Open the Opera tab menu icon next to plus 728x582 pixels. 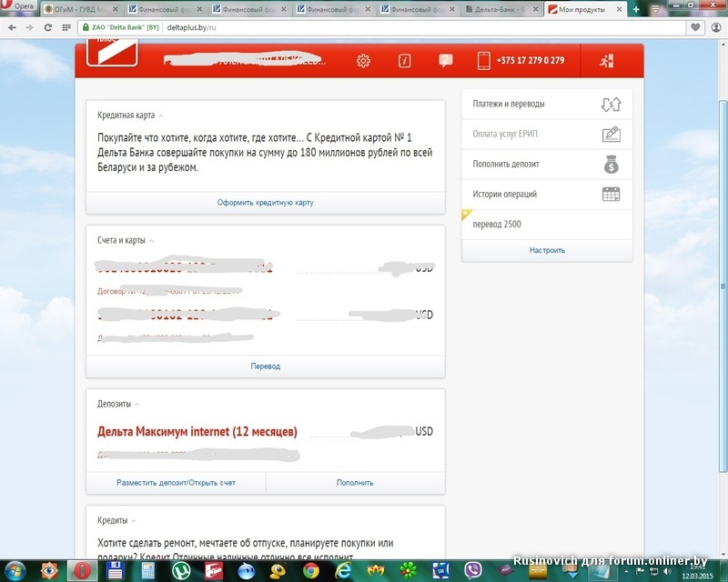(655, 9)
